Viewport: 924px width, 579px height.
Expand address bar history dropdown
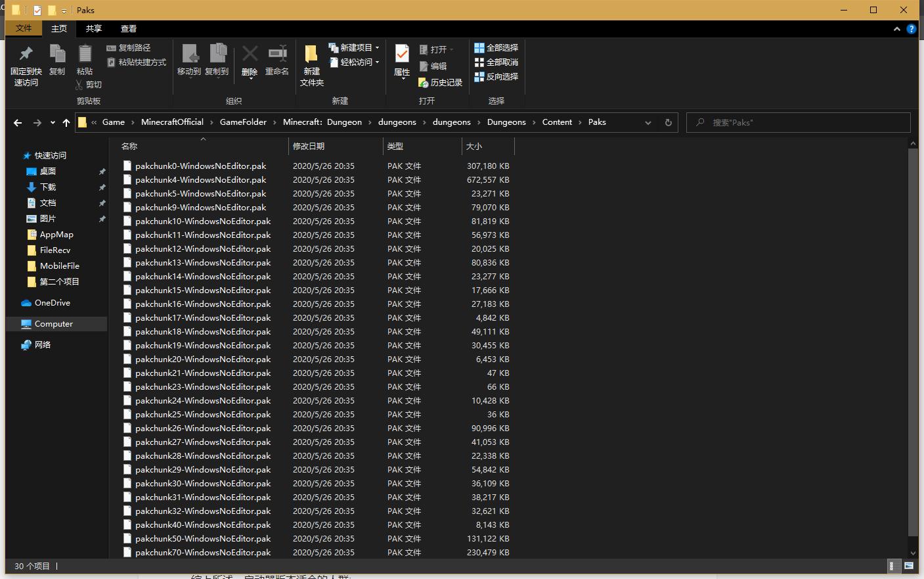click(648, 123)
